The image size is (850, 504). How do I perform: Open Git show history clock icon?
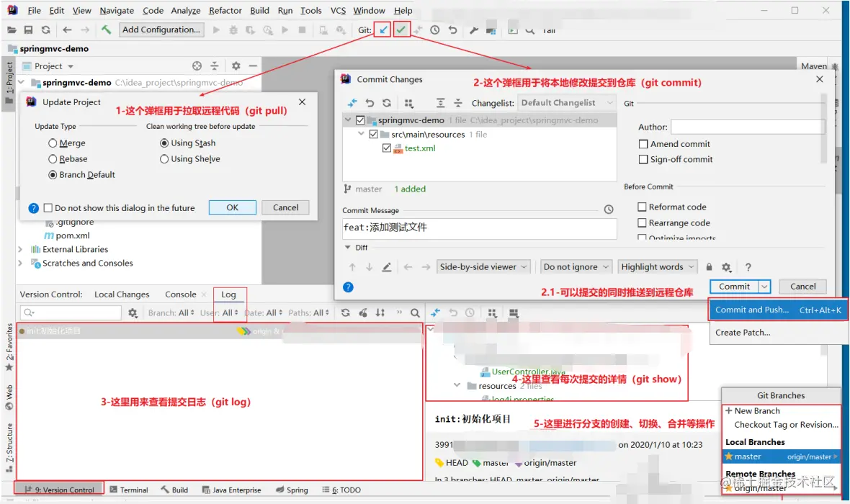tap(435, 30)
